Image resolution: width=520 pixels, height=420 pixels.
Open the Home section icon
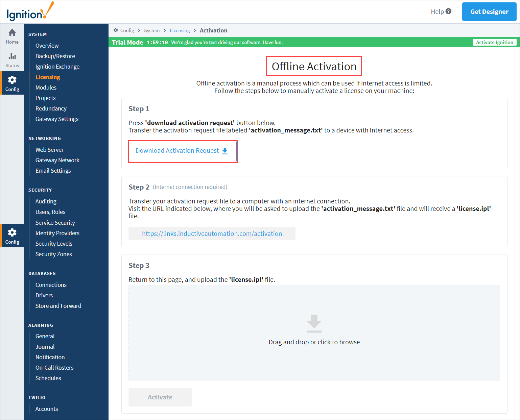tap(12, 33)
